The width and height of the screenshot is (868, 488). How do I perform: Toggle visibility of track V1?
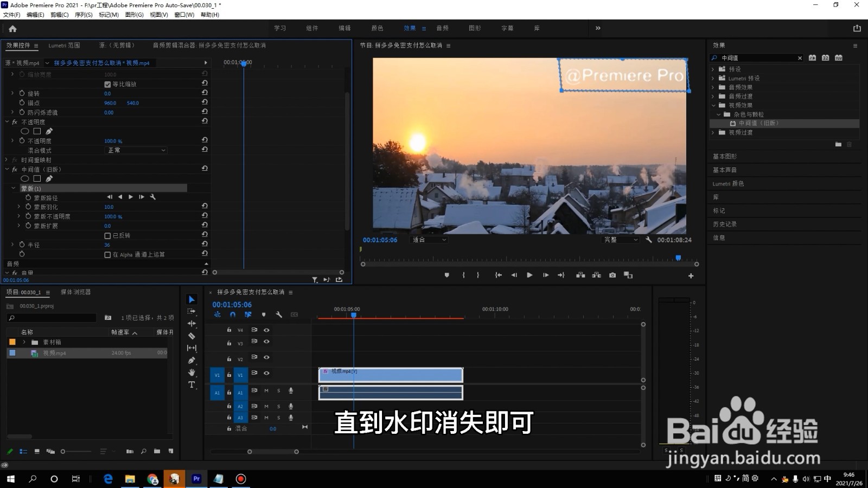(265, 374)
